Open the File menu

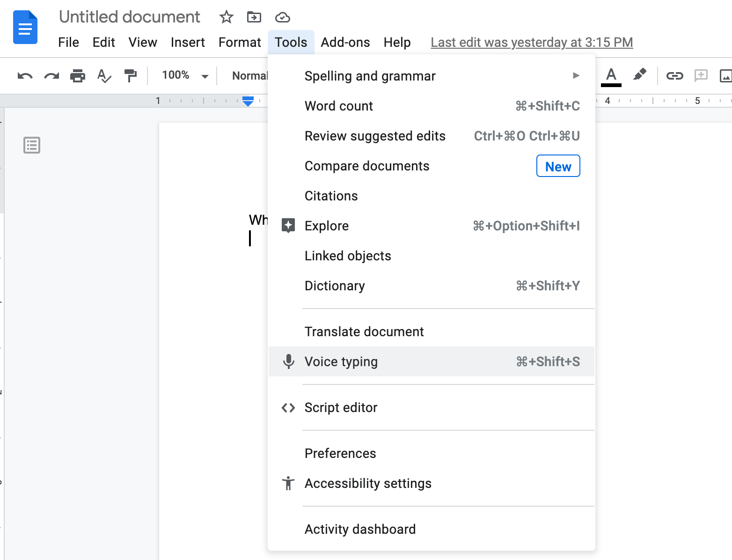click(68, 42)
